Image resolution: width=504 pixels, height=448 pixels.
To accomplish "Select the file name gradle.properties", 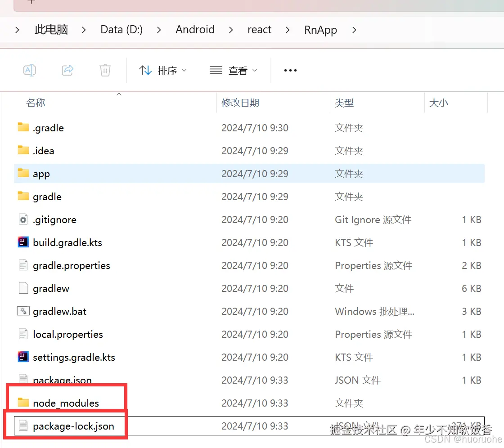I will 72,266.
